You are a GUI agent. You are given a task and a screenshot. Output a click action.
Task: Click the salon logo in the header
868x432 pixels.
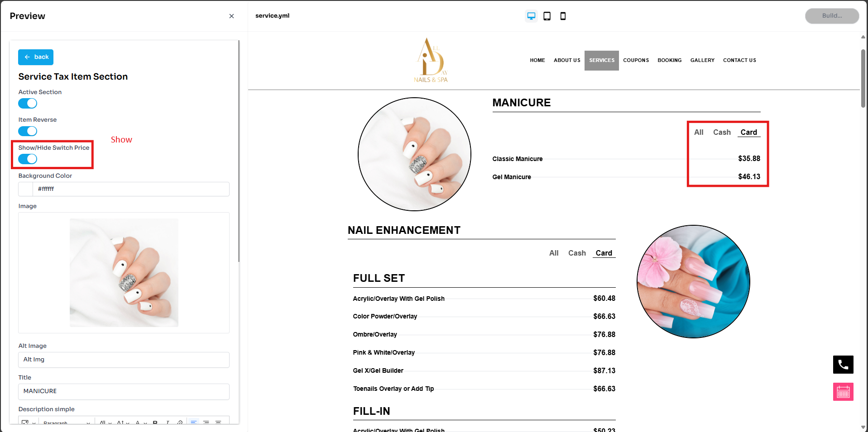pos(431,60)
